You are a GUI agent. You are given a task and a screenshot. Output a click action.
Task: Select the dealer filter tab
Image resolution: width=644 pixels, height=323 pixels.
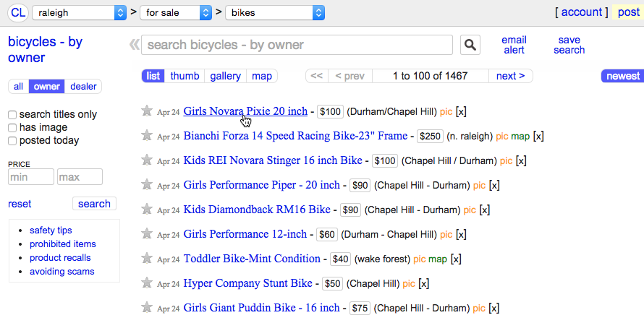pos(83,87)
